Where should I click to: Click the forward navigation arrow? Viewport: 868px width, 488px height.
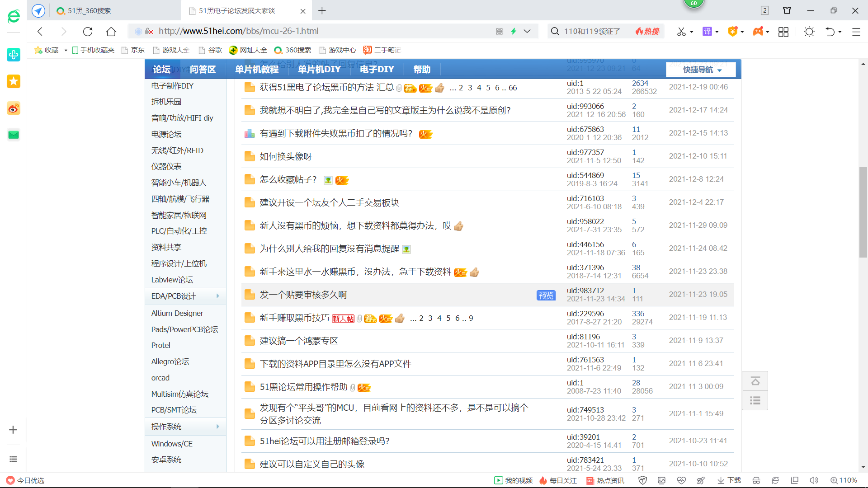pos(64,31)
